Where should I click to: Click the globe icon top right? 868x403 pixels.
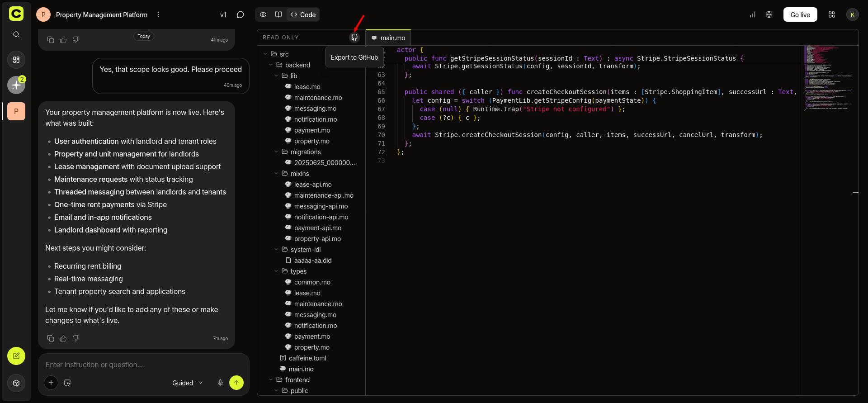769,14
